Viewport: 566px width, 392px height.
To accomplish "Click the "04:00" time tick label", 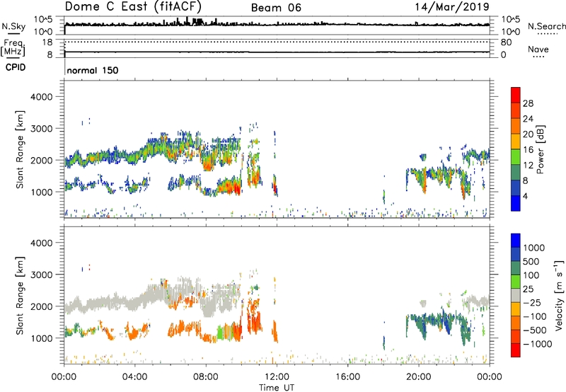I will pyautogui.click(x=134, y=377).
